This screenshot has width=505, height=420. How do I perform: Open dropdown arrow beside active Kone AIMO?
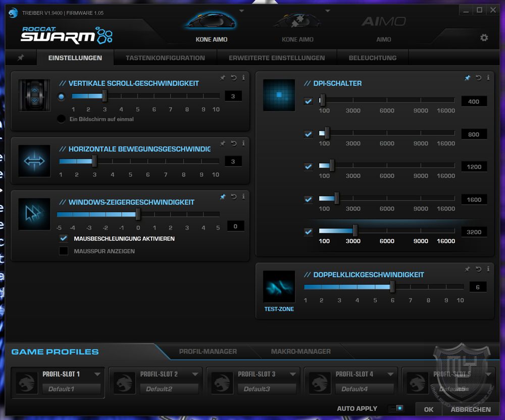coord(241,11)
